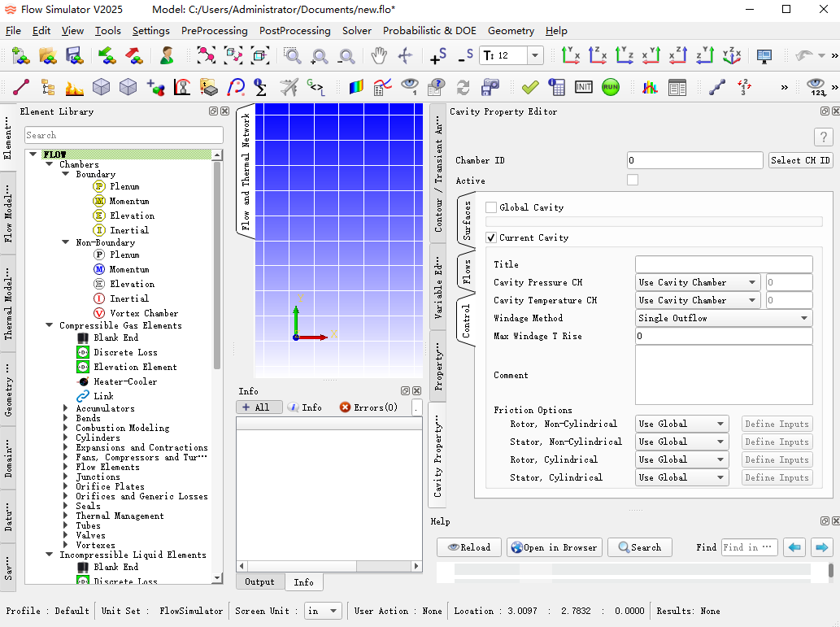This screenshot has width=840, height=627.
Task: Open the Cavity Pressure CH dropdown
Action: [697, 282]
